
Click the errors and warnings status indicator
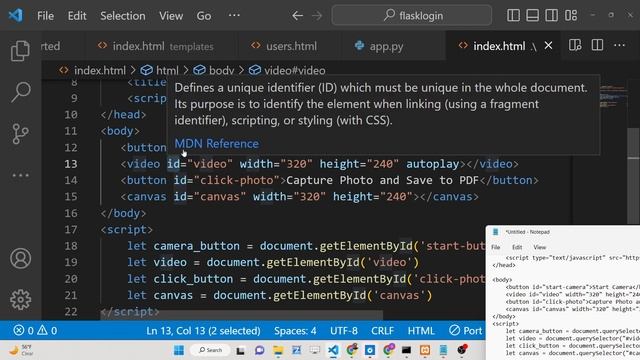click(x=35, y=330)
